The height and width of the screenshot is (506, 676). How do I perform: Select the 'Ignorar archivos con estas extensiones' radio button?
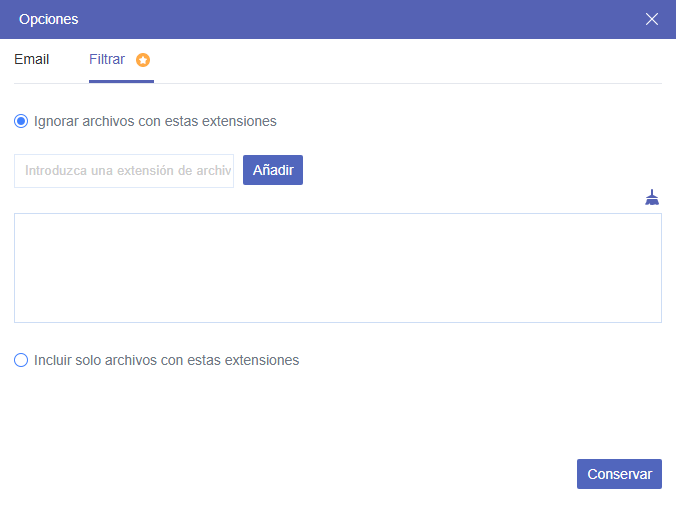coord(21,121)
